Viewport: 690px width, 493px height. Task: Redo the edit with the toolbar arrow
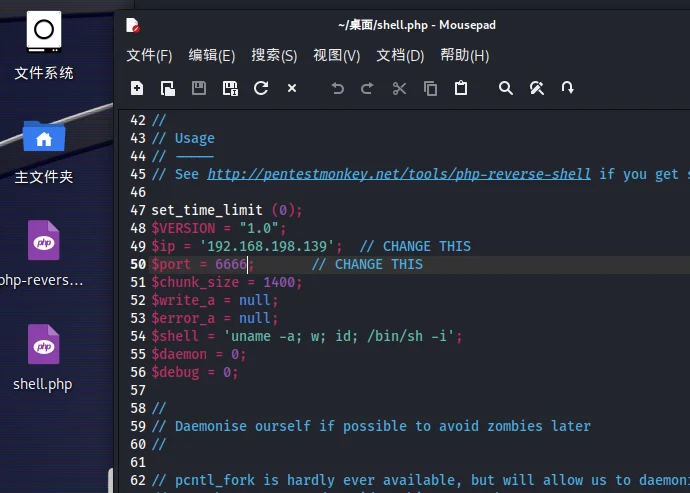(x=367, y=88)
